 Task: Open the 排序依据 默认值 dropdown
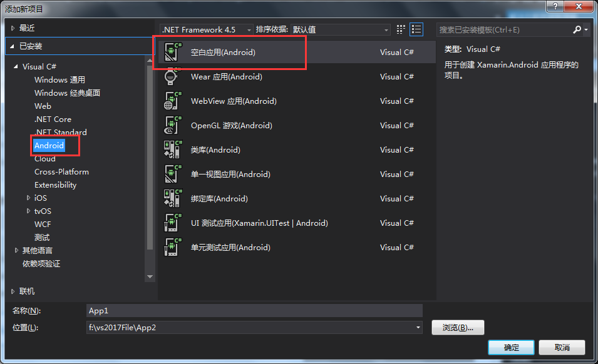pyautogui.click(x=340, y=29)
